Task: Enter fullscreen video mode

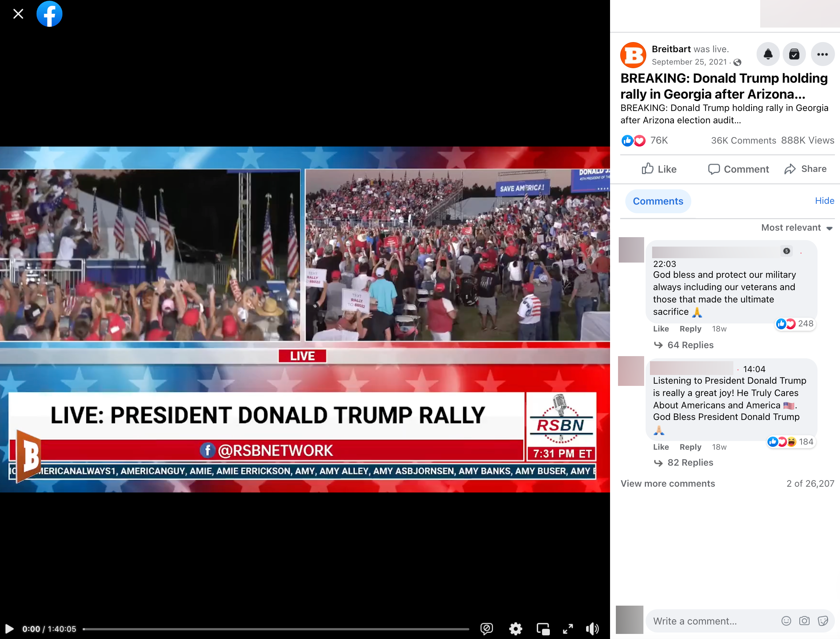Action: click(x=568, y=628)
